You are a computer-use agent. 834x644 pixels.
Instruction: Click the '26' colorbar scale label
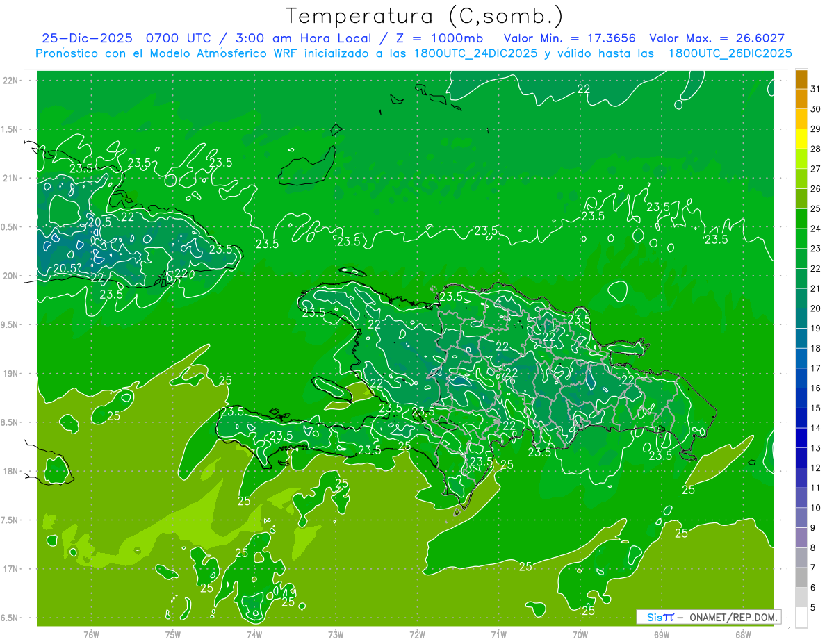(x=815, y=188)
